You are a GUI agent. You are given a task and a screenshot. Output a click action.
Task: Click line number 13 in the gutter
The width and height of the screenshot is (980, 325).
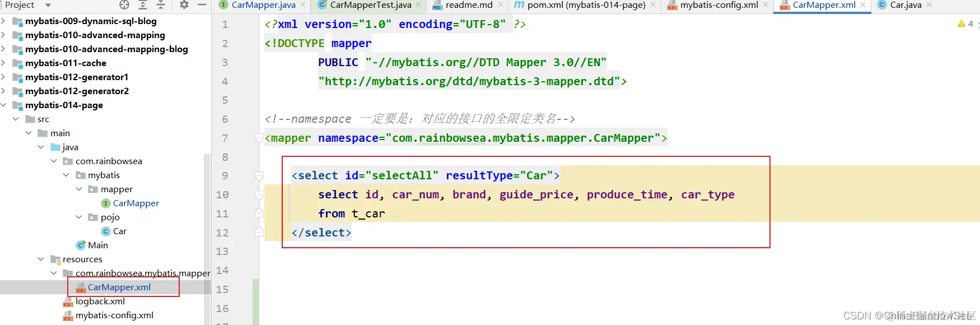[x=222, y=252]
